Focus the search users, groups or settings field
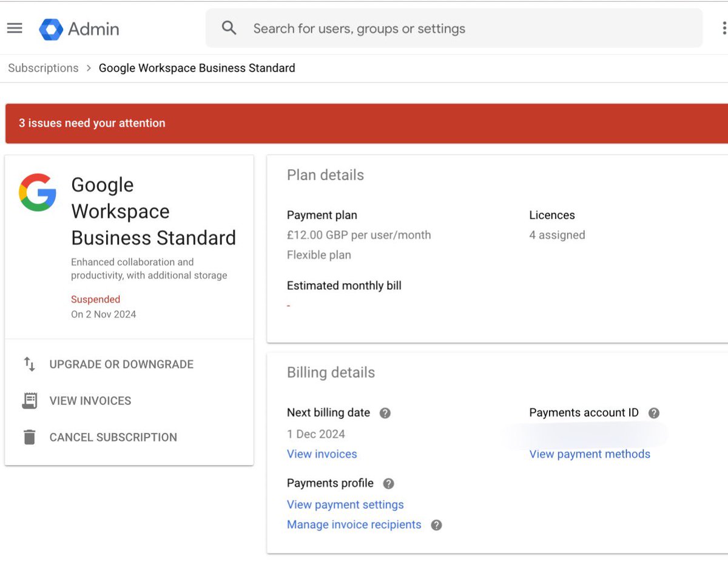This screenshot has height=582, width=728. pyautogui.click(x=454, y=28)
